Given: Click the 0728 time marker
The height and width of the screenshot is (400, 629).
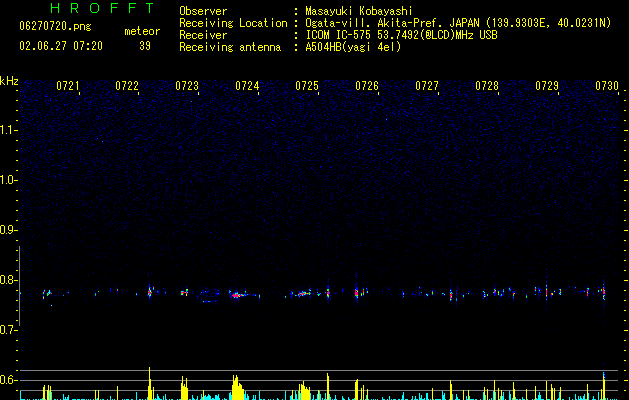Looking at the screenshot, I should 487,86.
